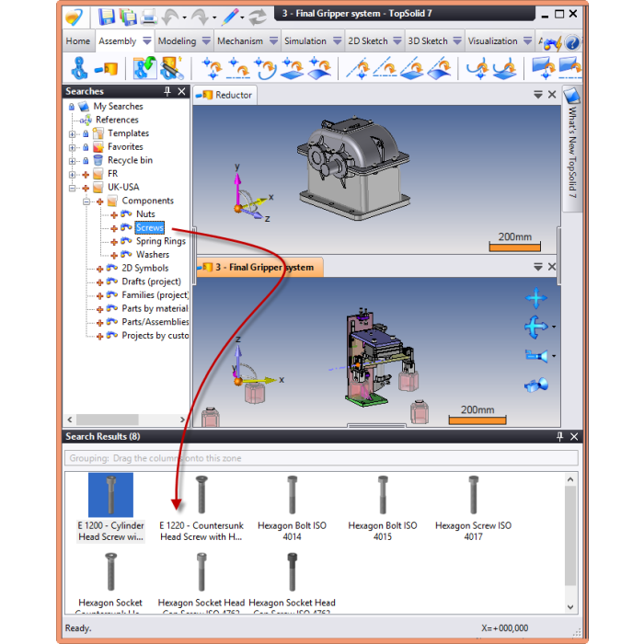Open the Reductor view options dropdown
The image size is (644, 644).
537,95
